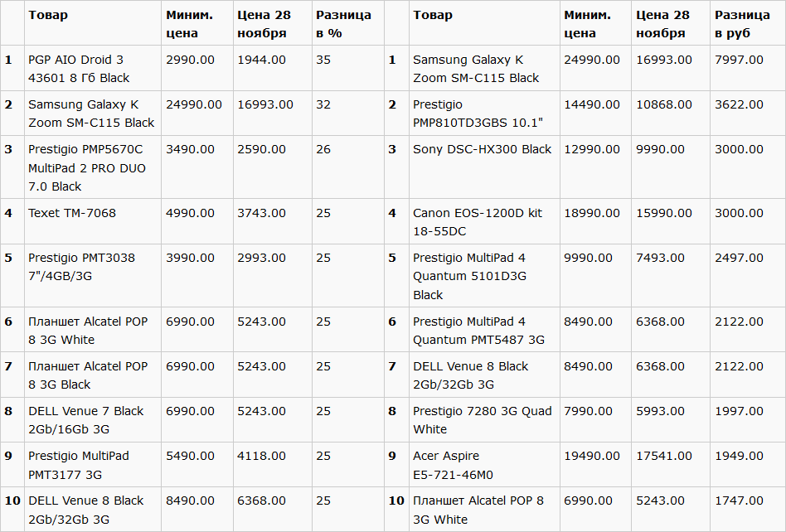The image size is (786, 532).
Task: Click the left table's 'Товар' header
Action: click(48, 15)
